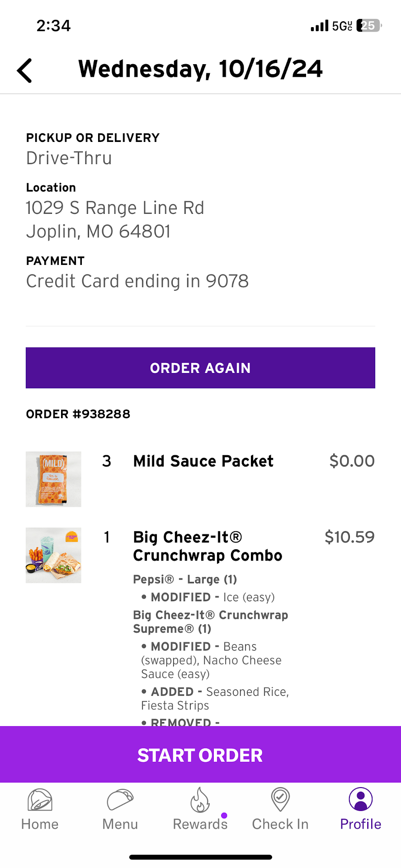Screen dimensions: 401x868
Task: Tap the cellular signal bars icon
Action: [319, 26]
